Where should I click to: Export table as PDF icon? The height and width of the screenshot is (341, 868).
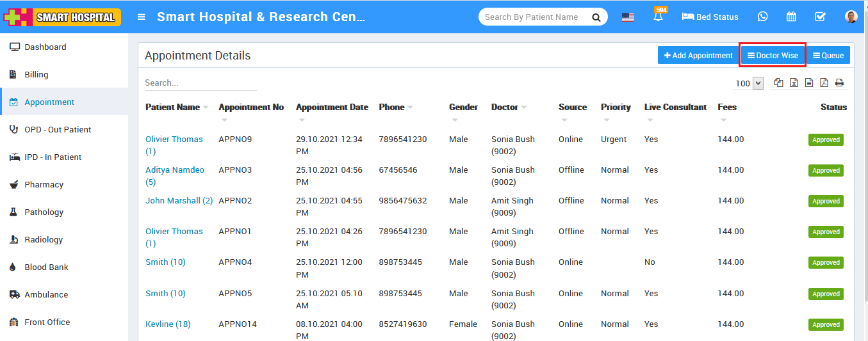click(824, 83)
